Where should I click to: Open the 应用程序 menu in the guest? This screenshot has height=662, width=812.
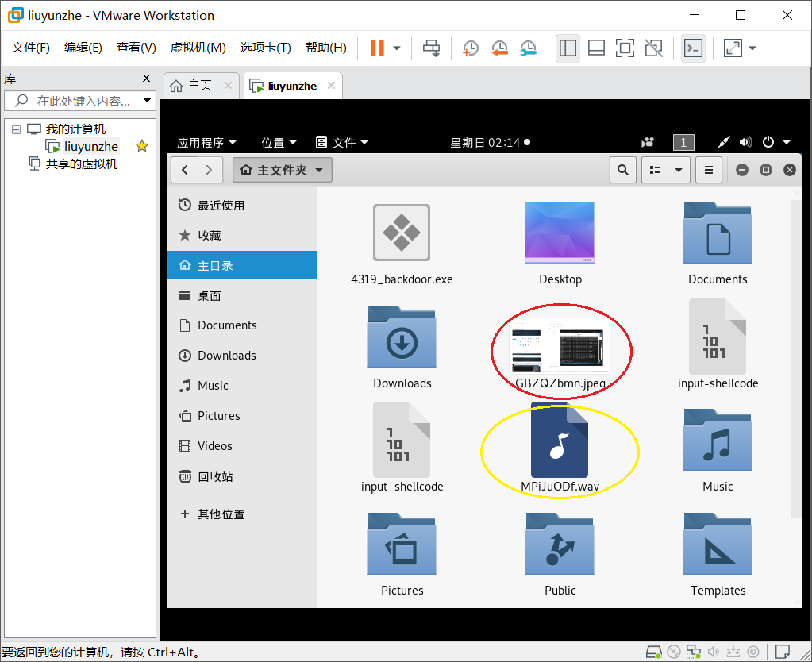point(206,142)
